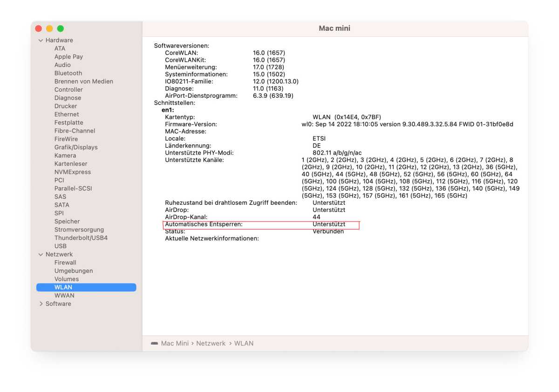Collapse the Netzwerk section chevron
This screenshot has width=559, height=392.
41,255
